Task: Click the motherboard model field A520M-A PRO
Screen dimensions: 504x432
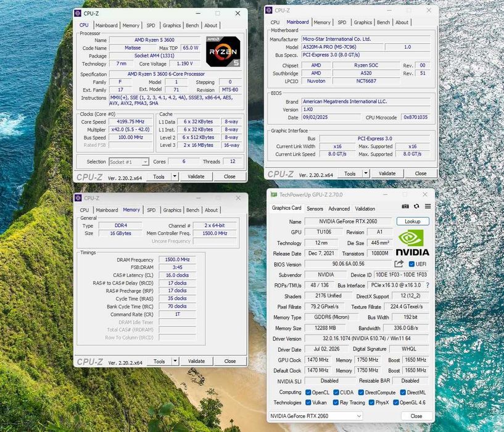Action: pyautogui.click(x=342, y=47)
